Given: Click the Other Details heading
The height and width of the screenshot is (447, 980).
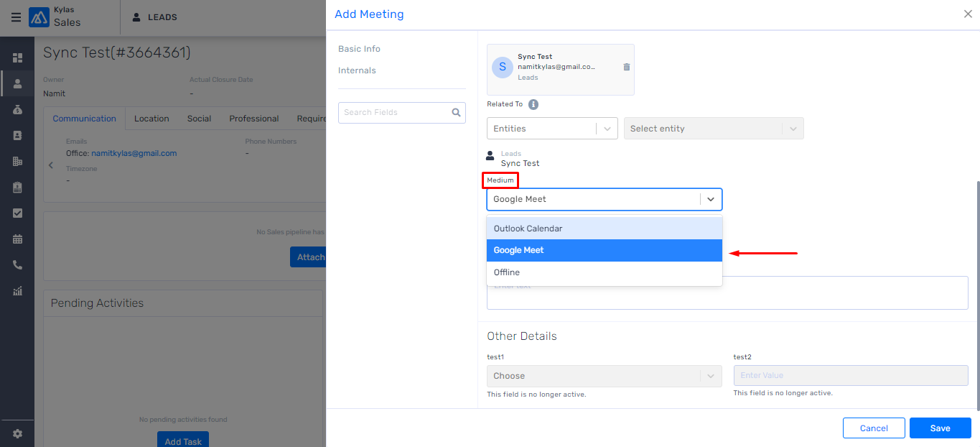Looking at the screenshot, I should (x=522, y=336).
